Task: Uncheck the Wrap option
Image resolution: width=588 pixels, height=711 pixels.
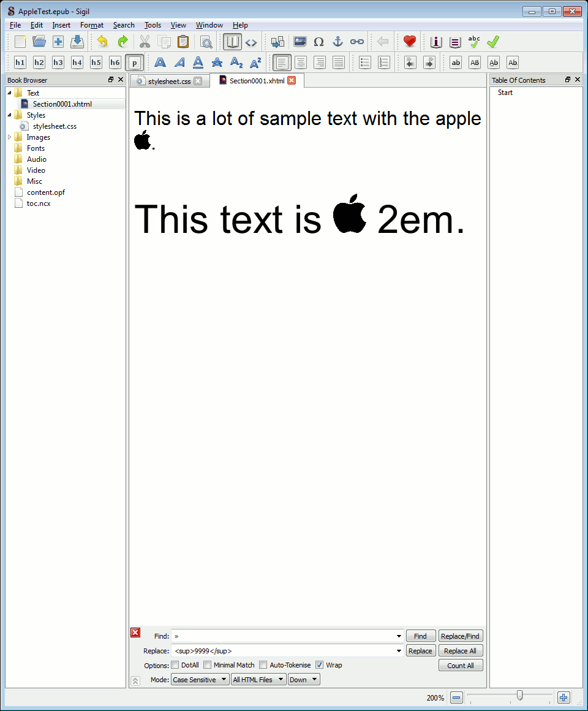Action: point(319,665)
